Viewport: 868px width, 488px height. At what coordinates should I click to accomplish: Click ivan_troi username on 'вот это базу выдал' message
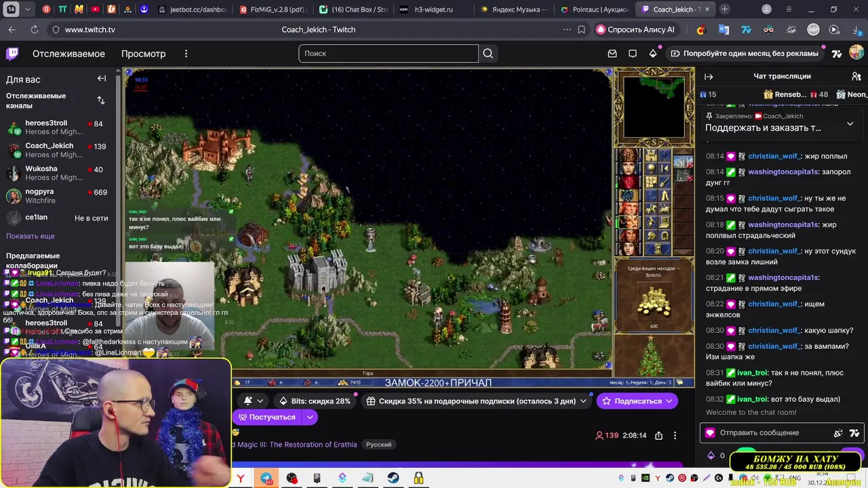pos(753,399)
